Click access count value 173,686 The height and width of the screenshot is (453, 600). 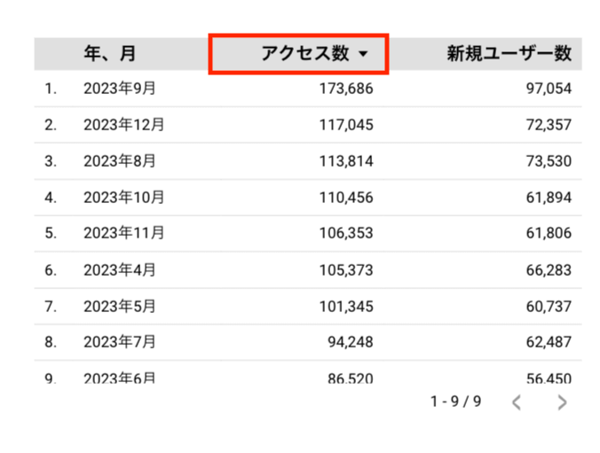tap(346, 89)
